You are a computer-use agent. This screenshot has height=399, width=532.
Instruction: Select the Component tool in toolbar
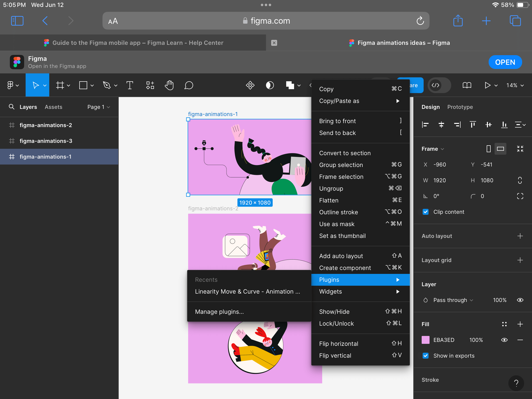click(150, 86)
